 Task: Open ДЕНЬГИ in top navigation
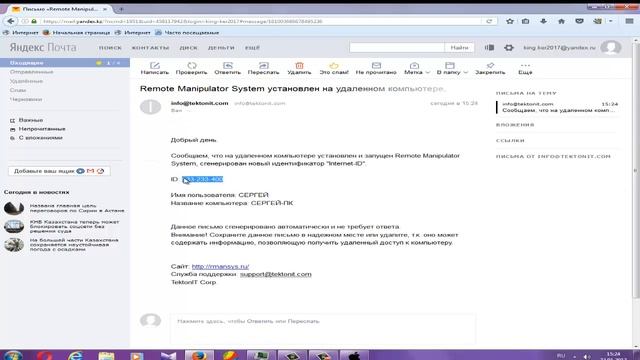click(x=221, y=48)
